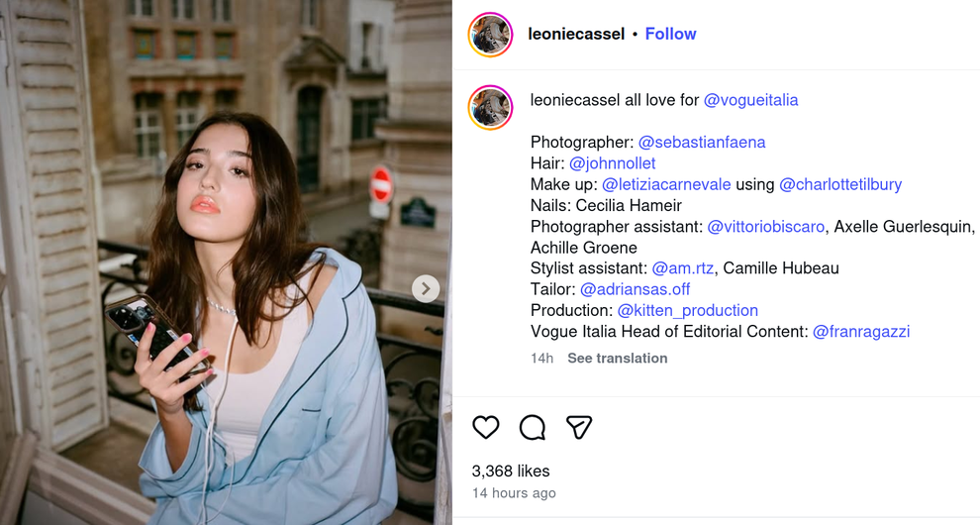Open the @johnnollet hair stylist link
Screen dimensions: 980x525
pos(612,163)
